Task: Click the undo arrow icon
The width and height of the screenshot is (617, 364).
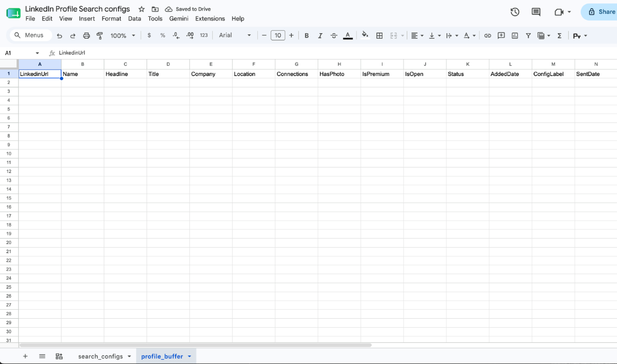Action: point(60,36)
